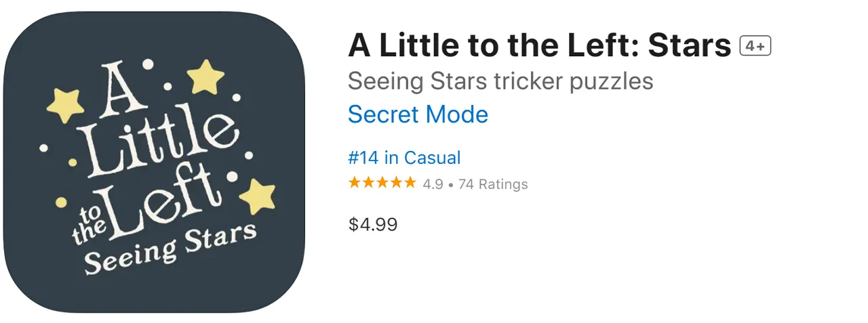
Task: Click the top yellow star in app icon
Action: [205, 77]
